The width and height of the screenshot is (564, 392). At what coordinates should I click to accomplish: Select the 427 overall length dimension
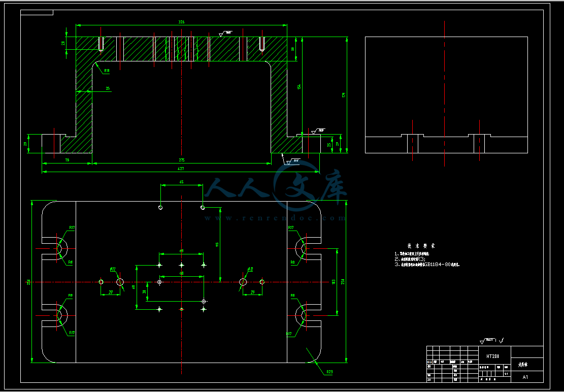pos(181,168)
